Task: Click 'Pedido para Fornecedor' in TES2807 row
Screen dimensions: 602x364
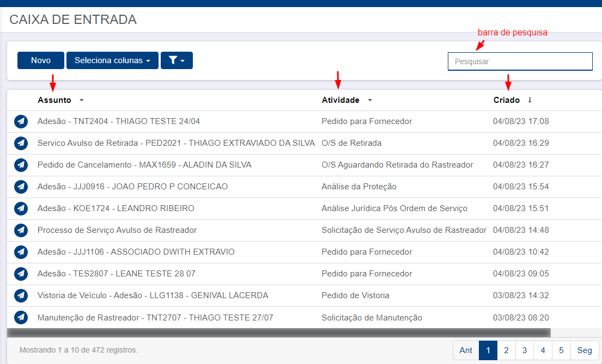Action: pos(367,274)
